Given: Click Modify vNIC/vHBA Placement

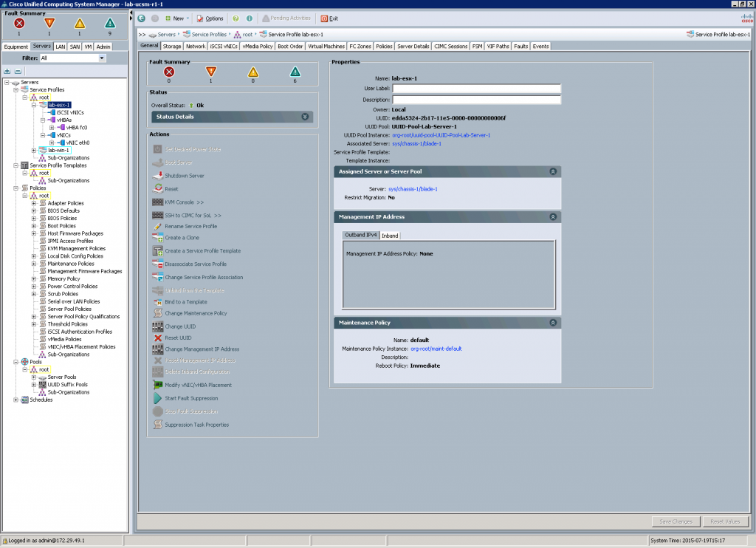Looking at the screenshot, I should tap(198, 386).
